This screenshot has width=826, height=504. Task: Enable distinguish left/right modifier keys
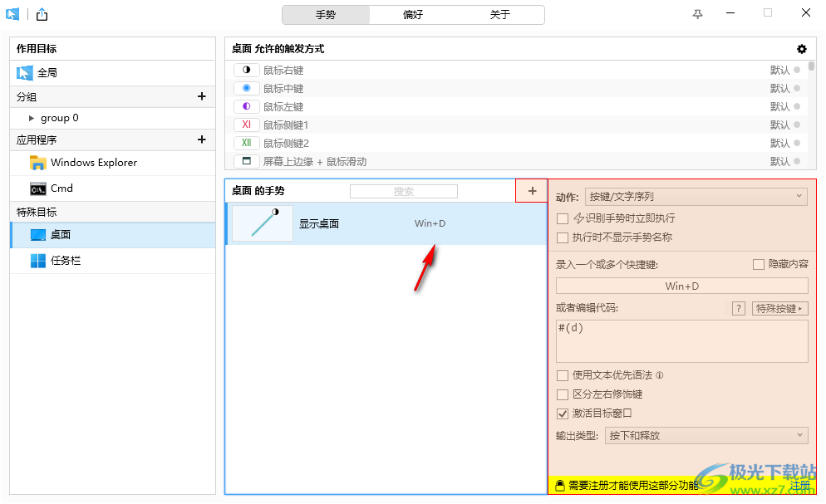[x=563, y=394]
